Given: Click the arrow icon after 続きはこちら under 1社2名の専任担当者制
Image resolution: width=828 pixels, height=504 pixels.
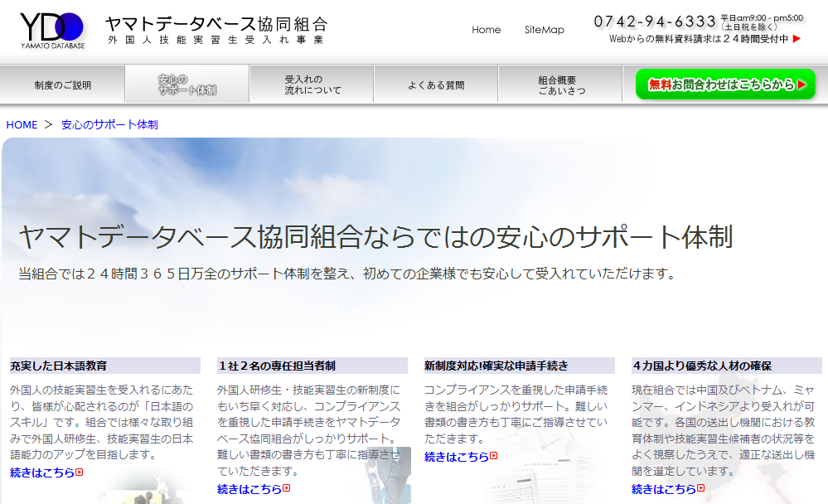Looking at the screenshot, I should click(286, 488).
